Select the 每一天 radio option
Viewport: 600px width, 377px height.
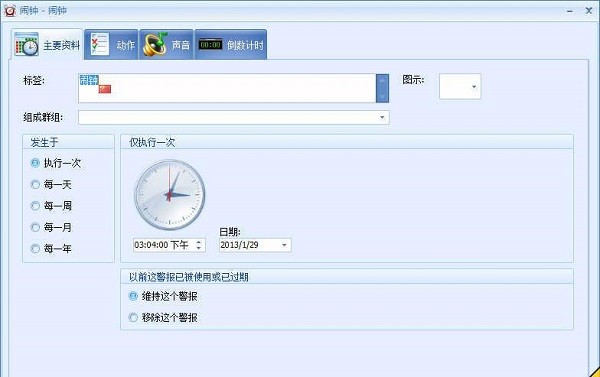(35, 184)
